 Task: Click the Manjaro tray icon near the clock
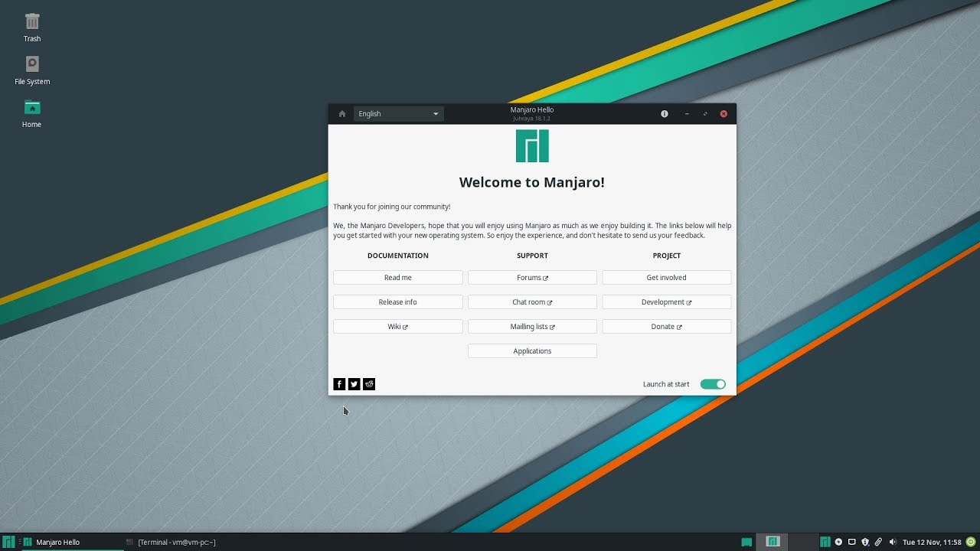[x=825, y=542]
